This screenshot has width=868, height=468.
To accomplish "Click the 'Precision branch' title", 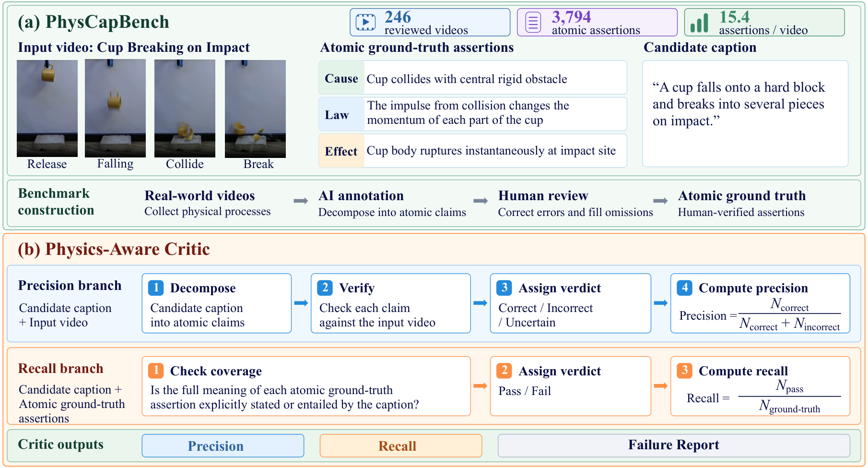I will point(70,285).
